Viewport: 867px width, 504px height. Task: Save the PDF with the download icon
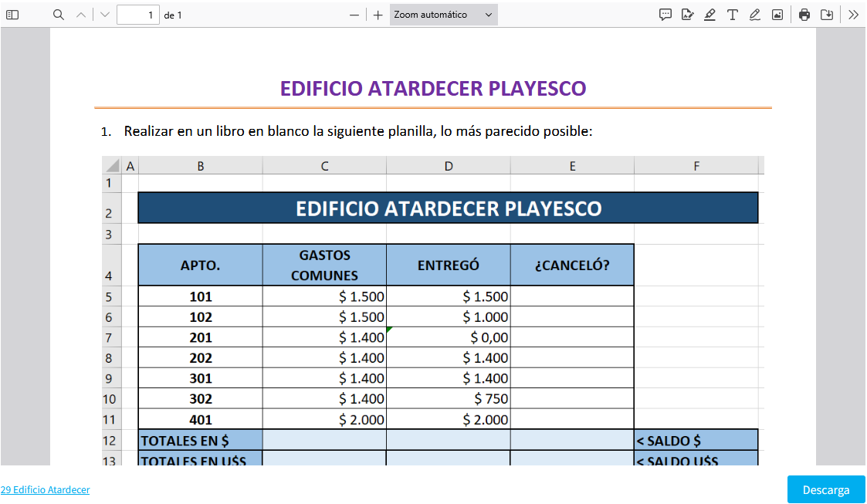click(x=827, y=15)
